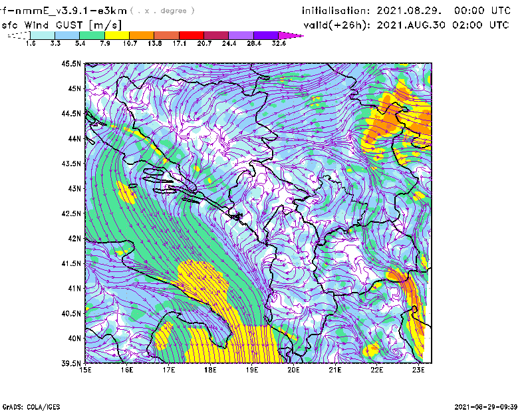Click the salmon 13.8–17.1 legend swatch

point(167,35)
